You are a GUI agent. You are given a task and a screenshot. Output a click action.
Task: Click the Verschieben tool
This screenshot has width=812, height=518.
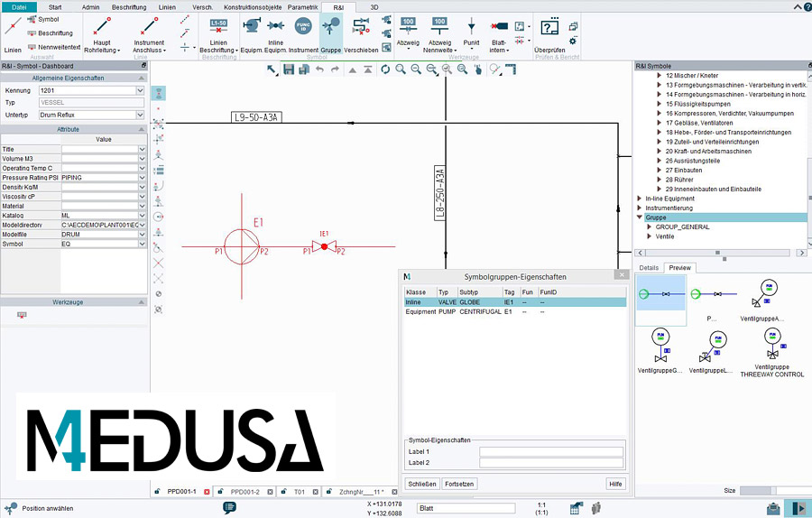(361, 34)
